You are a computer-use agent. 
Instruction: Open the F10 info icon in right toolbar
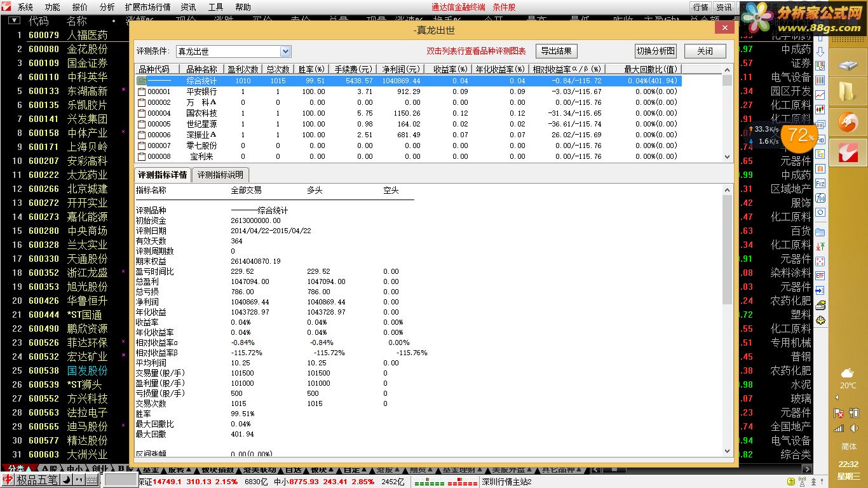click(820, 139)
